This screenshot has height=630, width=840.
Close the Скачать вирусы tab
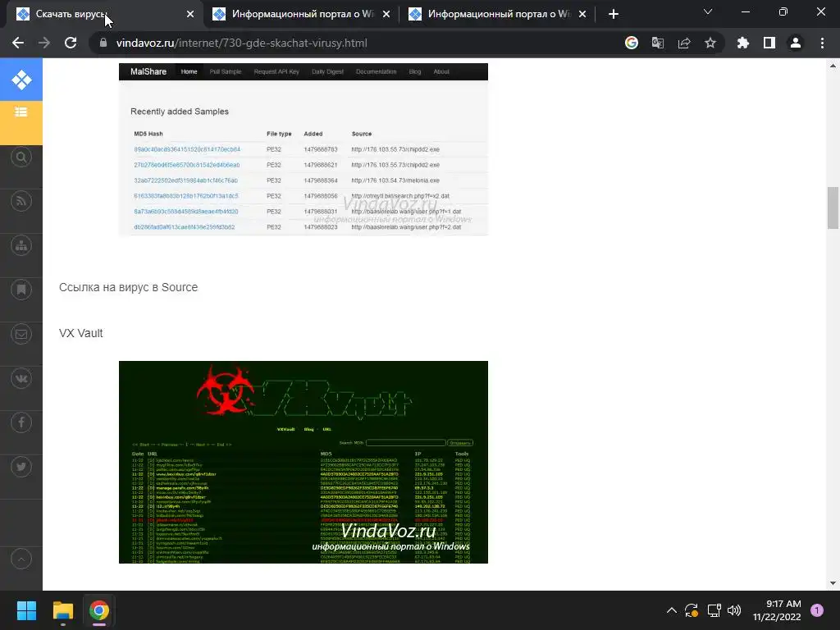coord(190,15)
